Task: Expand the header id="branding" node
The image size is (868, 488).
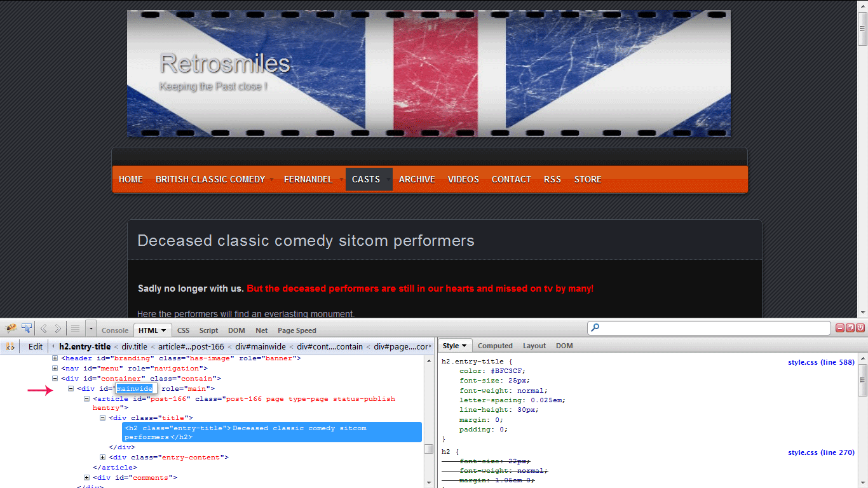Action: [x=55, y=358]
